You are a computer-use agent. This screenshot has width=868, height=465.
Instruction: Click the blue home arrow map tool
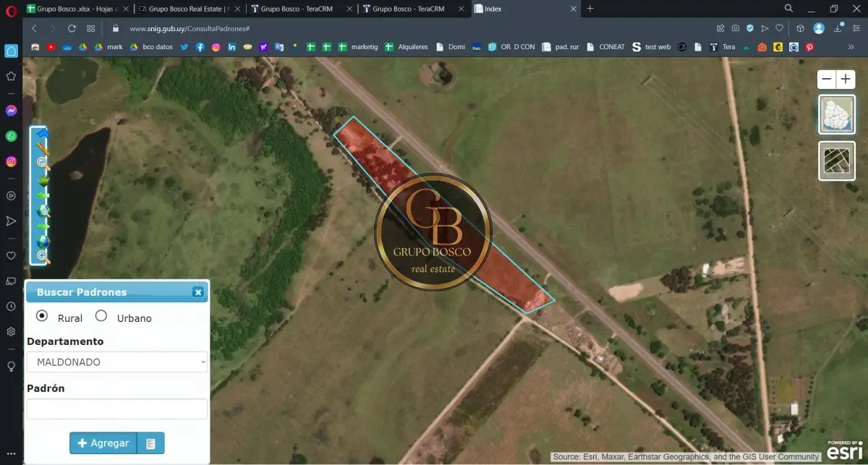42,134
